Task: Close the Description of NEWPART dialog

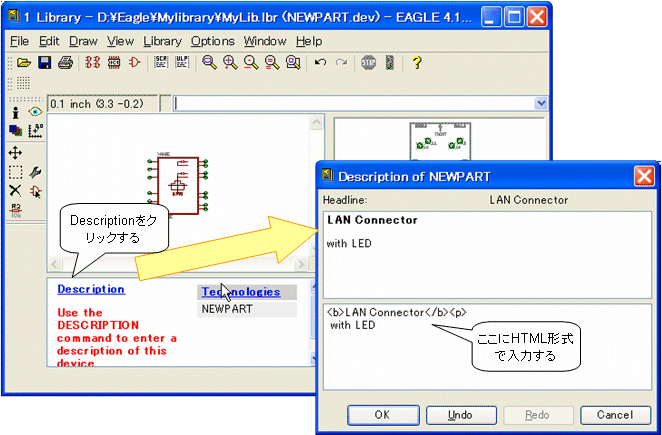Action: pyautogui.click(x=644, y=176)
